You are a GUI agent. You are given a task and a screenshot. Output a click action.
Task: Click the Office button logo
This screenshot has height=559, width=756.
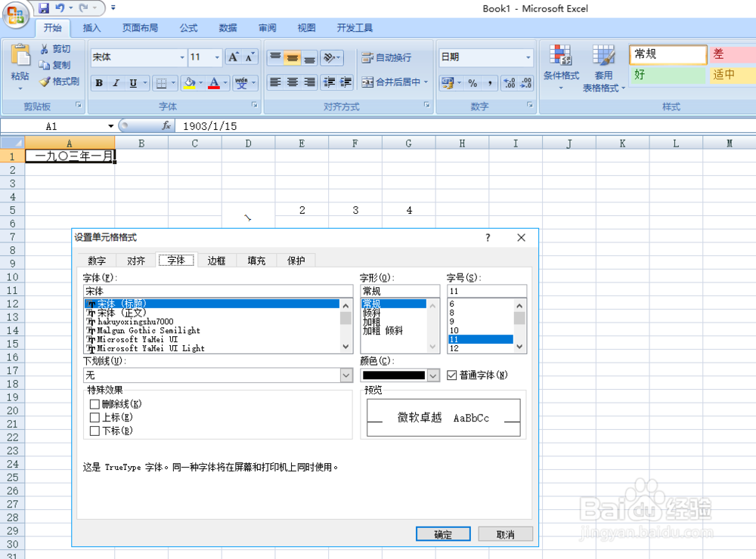[x=15, y=15]
